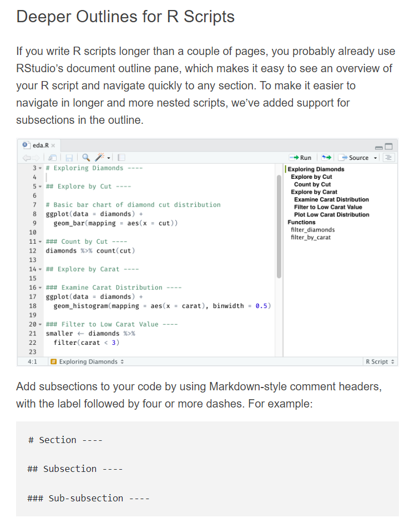Collapse Filter to Low Carat Value fold arrow on line 20
The width and height of the screenshot is (420, 523).
click(x=41, y=324)
